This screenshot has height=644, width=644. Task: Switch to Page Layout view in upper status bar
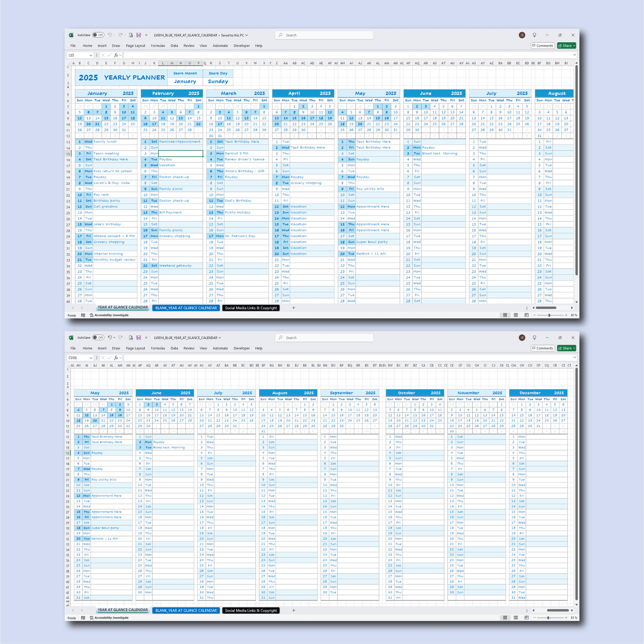pos(516,315)
